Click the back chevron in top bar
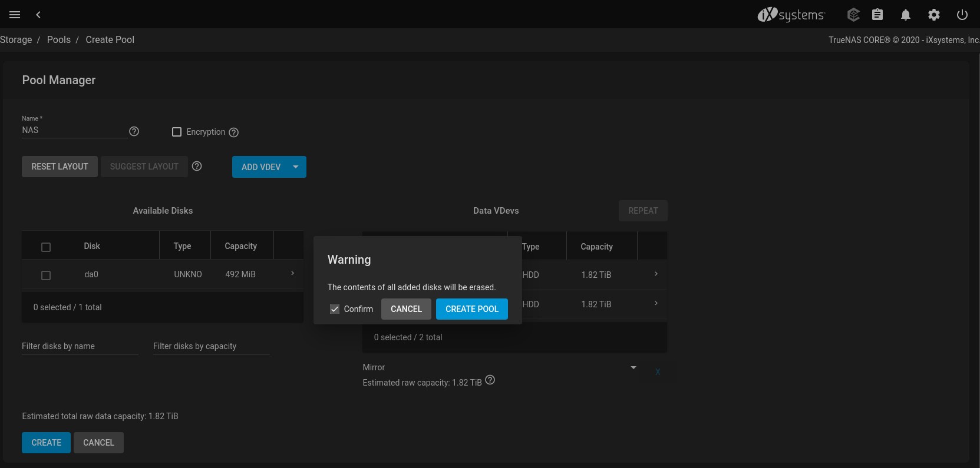Viewport: 980px width, 468px height. [38, 15]
